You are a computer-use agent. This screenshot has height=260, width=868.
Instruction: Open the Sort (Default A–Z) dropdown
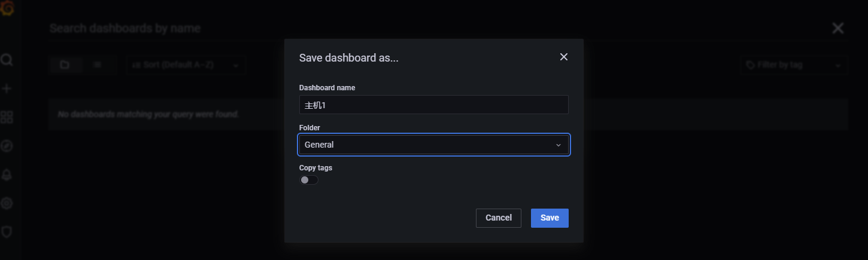click(186, 65)
